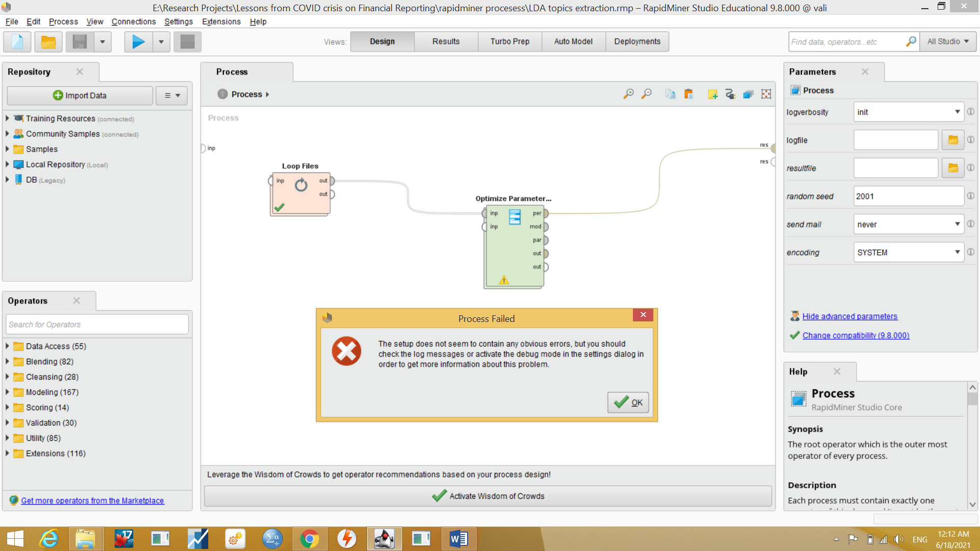The height and width of the screenshot is (551, 980).
Task: Click Hide advanced parameters link
Action: click(x=849, y=316)
